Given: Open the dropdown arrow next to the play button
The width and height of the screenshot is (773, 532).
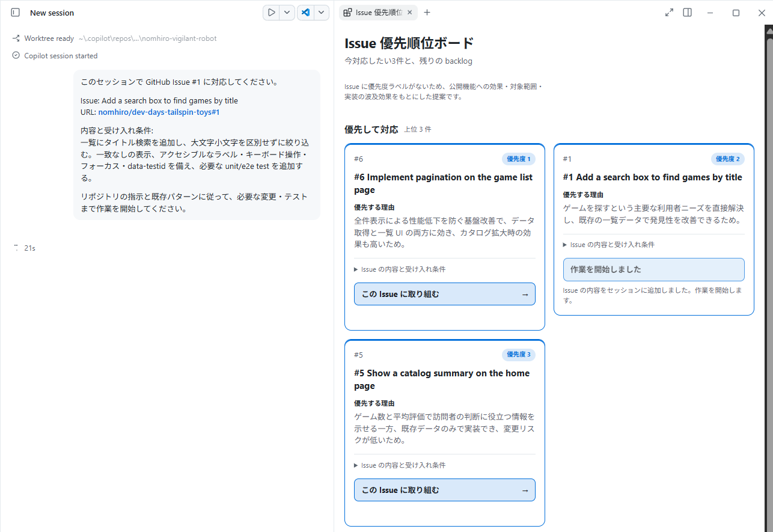Looking at the screenshot, I should (x=287, y=13).
